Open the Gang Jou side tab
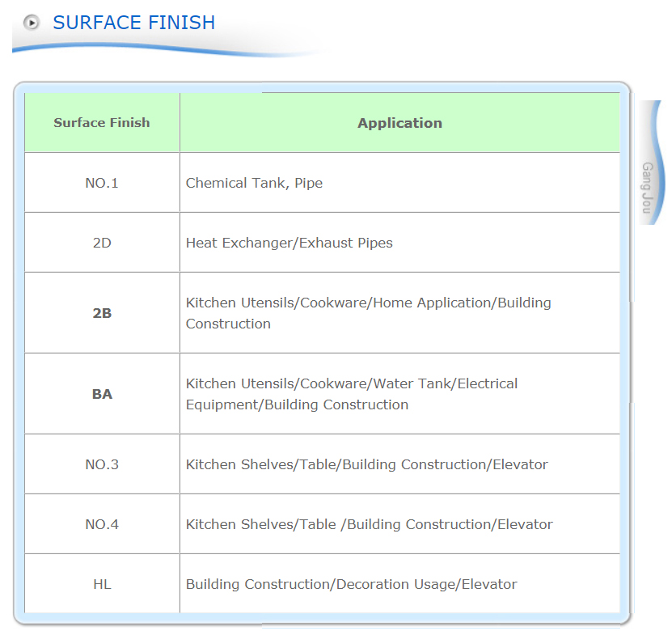 click(650, 163)
